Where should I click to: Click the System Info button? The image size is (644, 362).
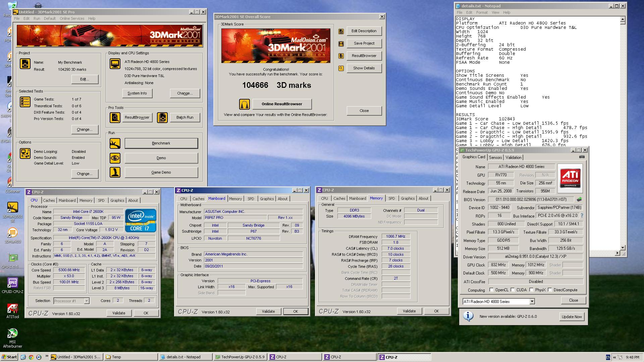click(x=137, y=93)
